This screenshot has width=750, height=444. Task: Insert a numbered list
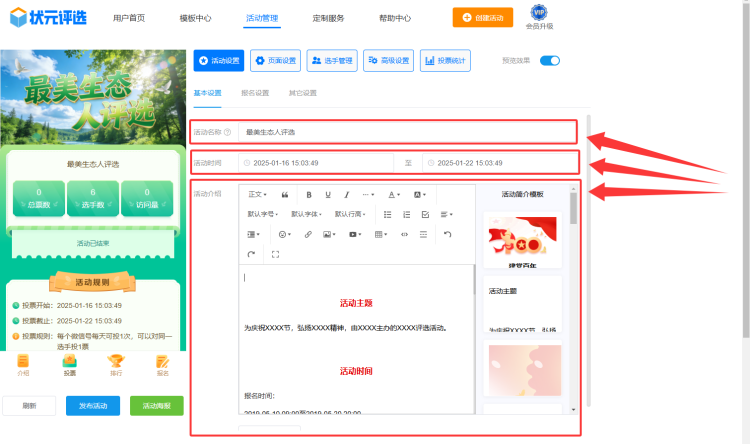click(x=406, y=214)
